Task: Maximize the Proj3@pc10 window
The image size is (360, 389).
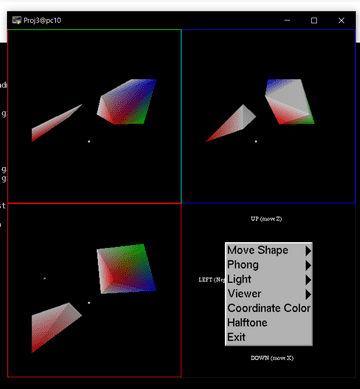Action: click(x=314, y=21)
